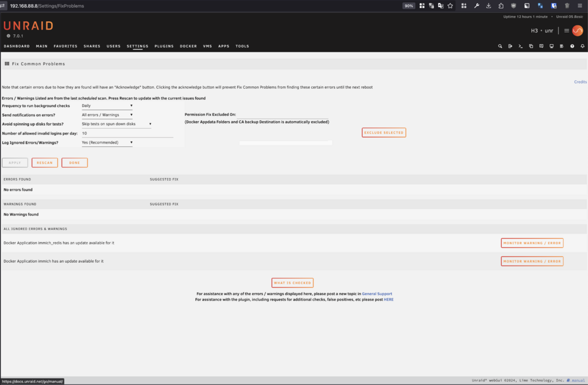Click the grid icon next to Fix Common Problems
This screenshot has height=385, width=588.
[x=6, y=63]
